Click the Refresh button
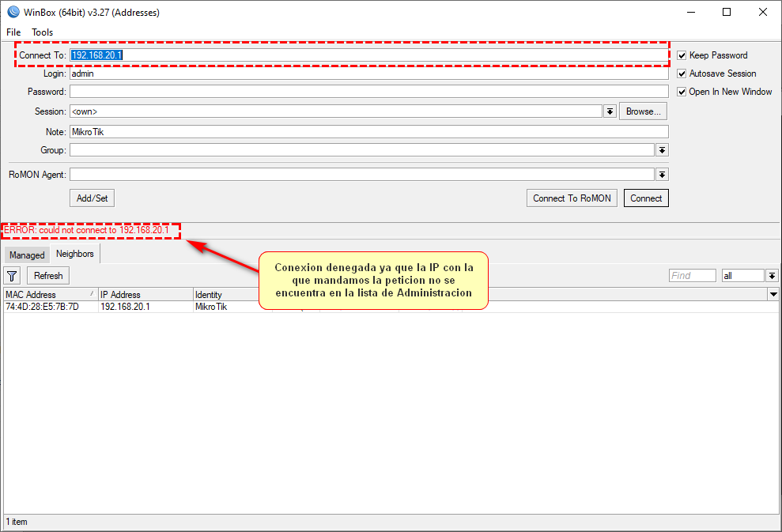This screenshot has width=782, height=532. tap(48, 276)
